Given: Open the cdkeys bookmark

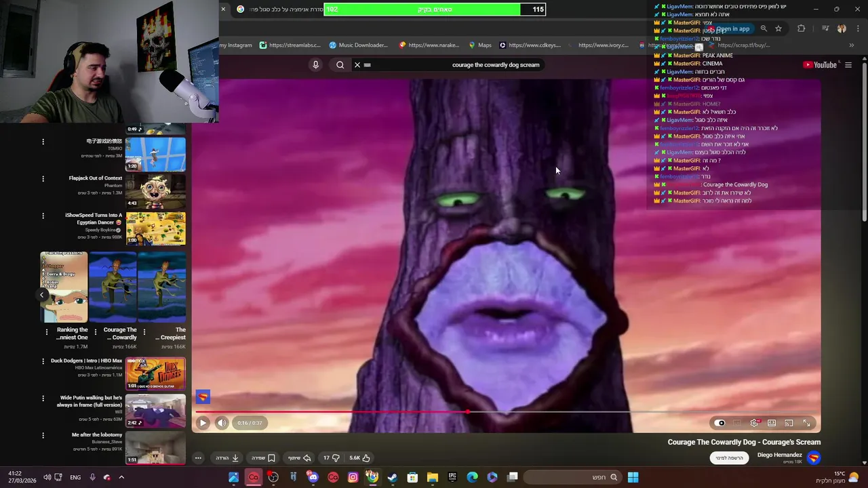Looking at the screenshot, I should click(x=530, y=45).
